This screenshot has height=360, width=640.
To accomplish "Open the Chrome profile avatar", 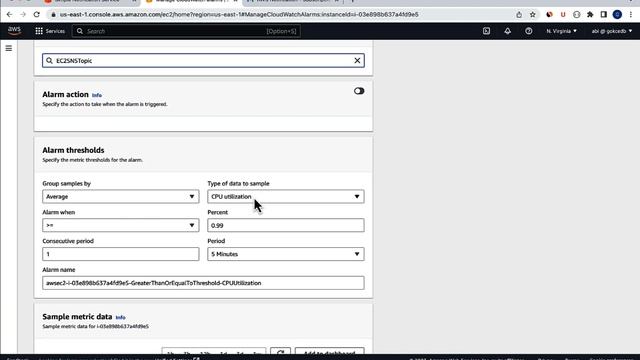I will tap(617, 14).
